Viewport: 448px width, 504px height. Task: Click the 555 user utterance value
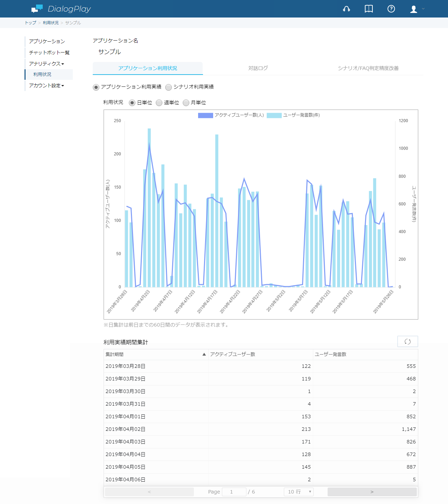point(411,366)
